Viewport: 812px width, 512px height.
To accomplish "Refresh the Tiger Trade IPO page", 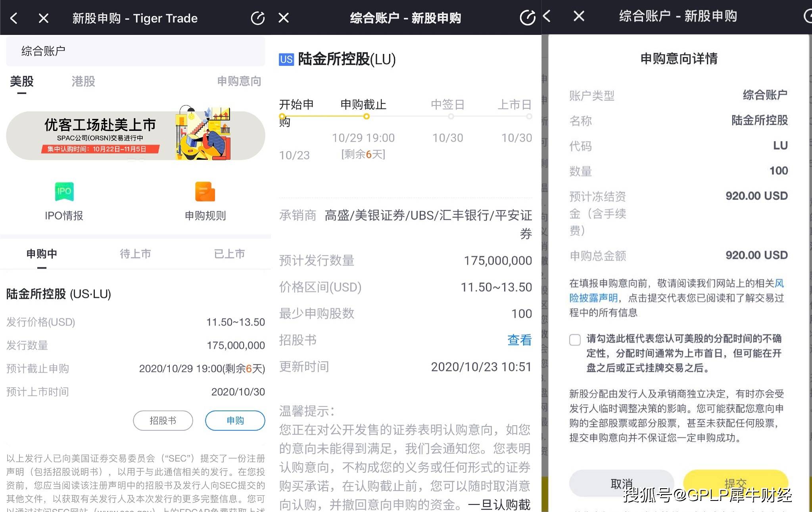I will pos(257,18).
